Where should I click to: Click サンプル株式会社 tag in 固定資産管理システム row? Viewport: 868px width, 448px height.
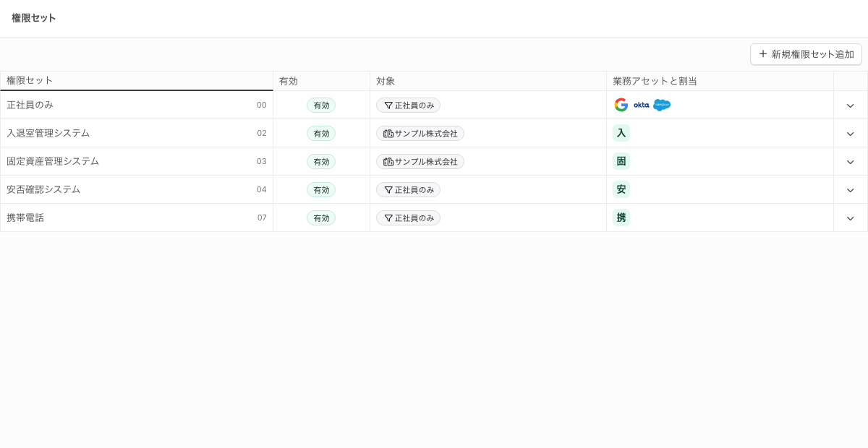(420, 162)
